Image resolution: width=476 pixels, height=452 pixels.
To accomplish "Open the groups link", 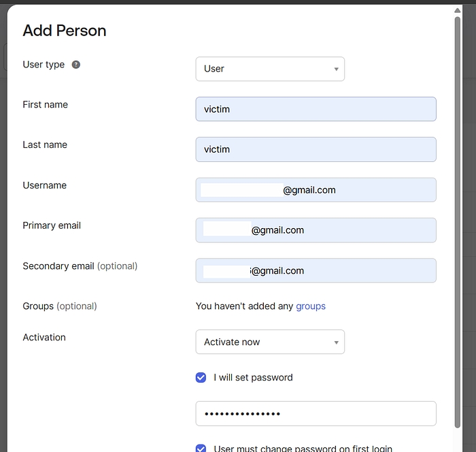I will (311, 306).
